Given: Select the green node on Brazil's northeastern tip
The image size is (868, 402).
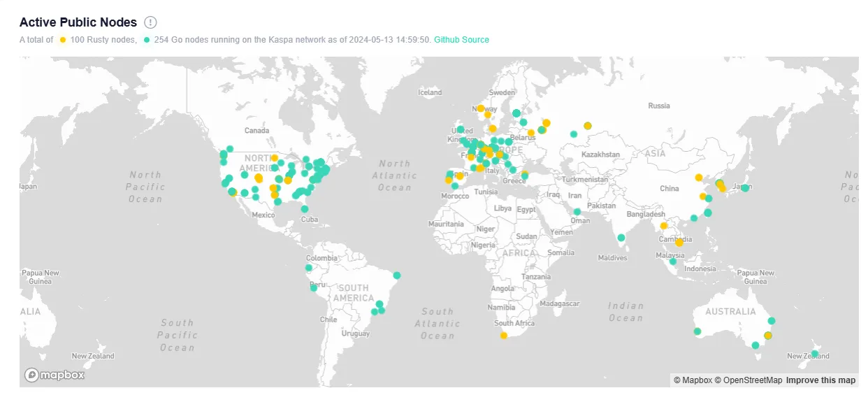Looking at the screenshot, I should pyautogui.click(x=397, y=275).
